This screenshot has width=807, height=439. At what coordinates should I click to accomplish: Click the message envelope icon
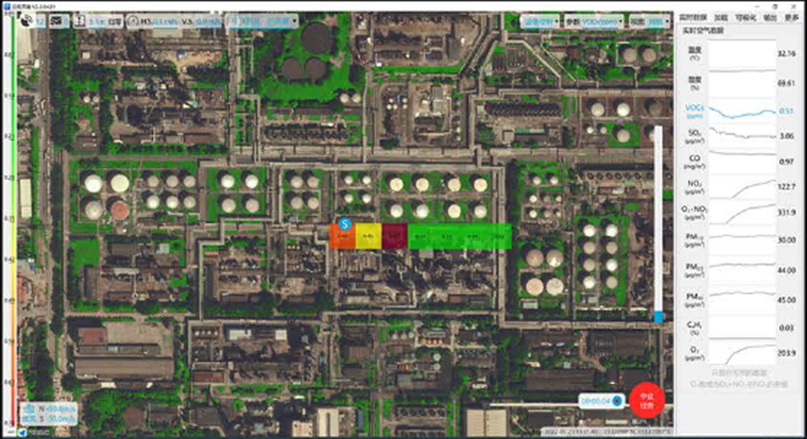click(56, 21)
